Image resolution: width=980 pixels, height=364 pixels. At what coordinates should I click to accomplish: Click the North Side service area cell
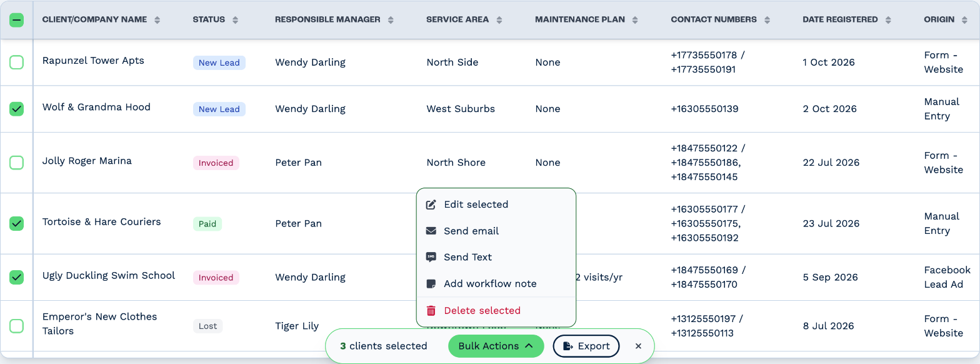click(452, 63)
